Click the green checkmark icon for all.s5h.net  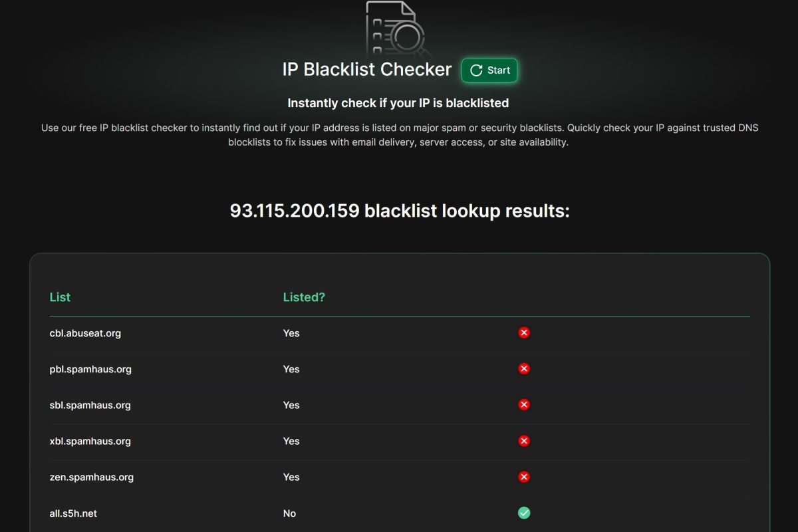tap(524, 513)
